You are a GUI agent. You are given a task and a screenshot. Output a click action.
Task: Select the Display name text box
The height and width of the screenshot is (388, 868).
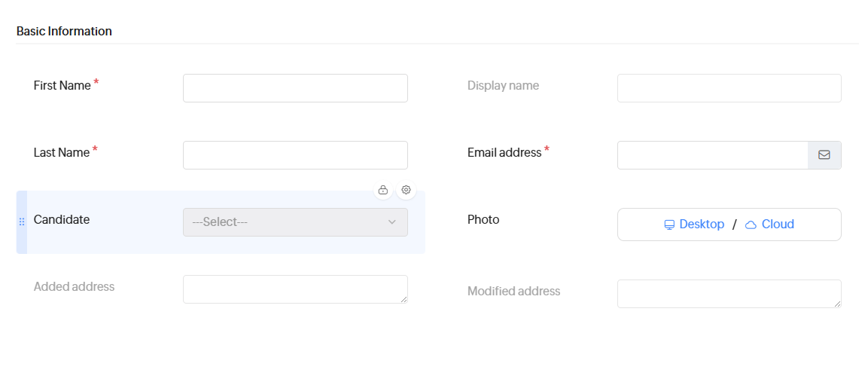click(729, 88)
